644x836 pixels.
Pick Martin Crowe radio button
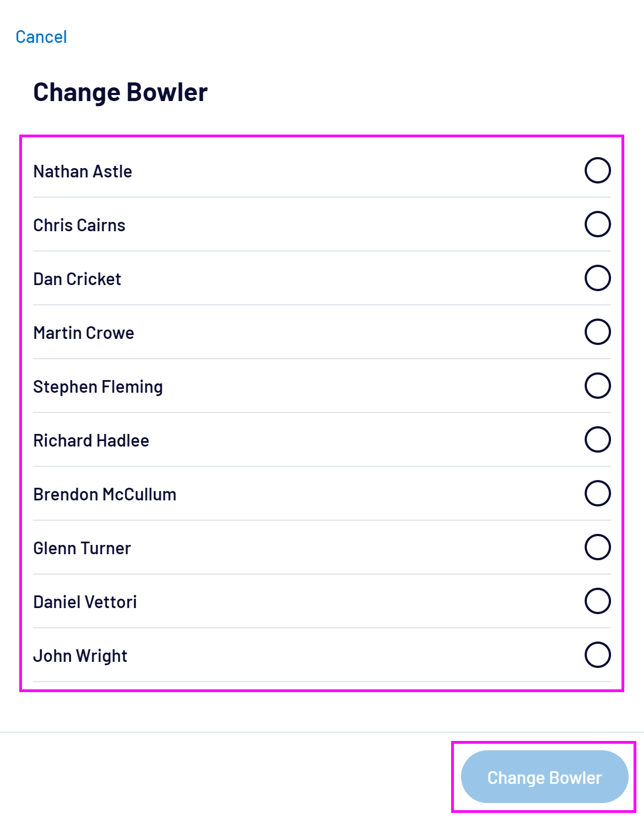point(597,332)
